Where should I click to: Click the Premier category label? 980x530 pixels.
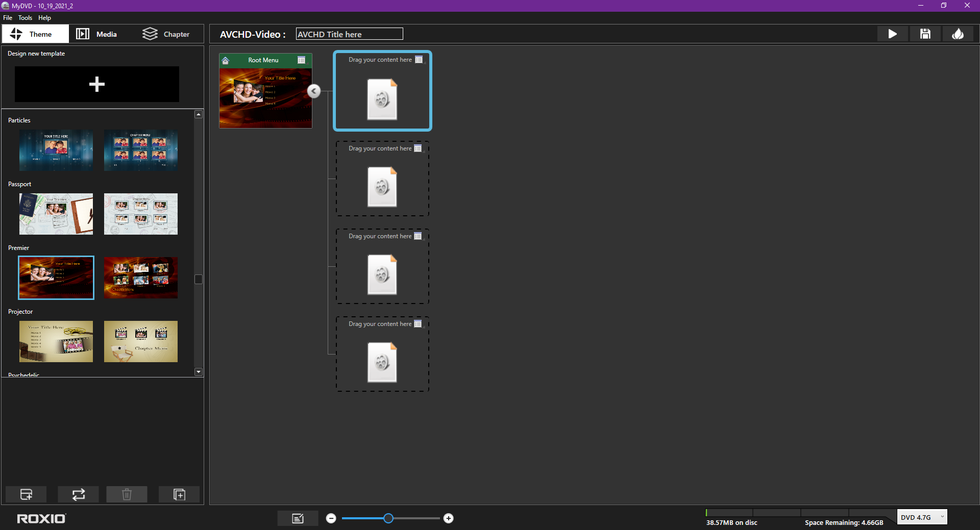18,248
